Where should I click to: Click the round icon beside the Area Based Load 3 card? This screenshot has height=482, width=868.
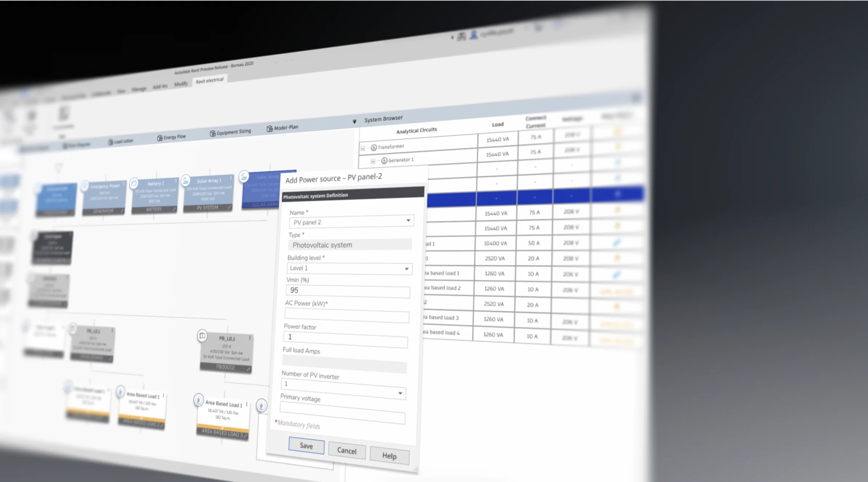pos(261,405)
